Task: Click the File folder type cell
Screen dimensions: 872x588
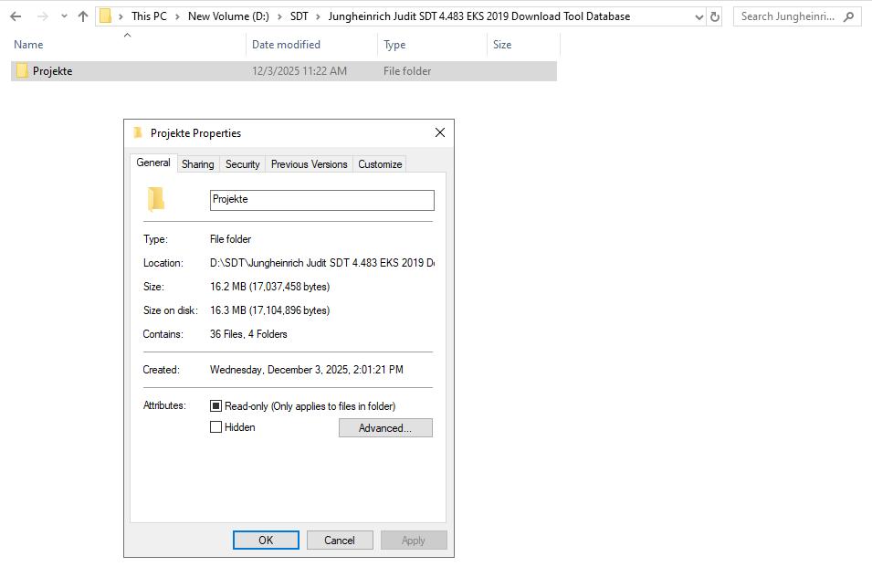Action: [407, 71]
